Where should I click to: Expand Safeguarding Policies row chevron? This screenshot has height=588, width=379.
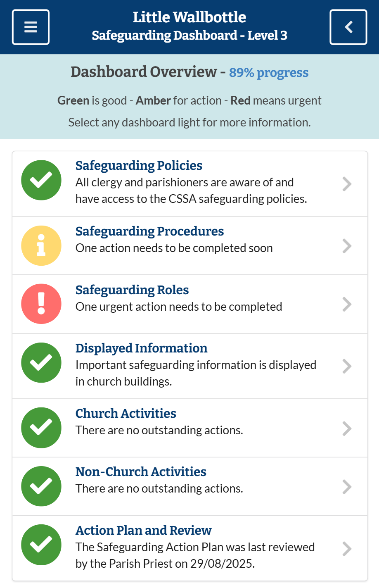(x=347, y=184)
